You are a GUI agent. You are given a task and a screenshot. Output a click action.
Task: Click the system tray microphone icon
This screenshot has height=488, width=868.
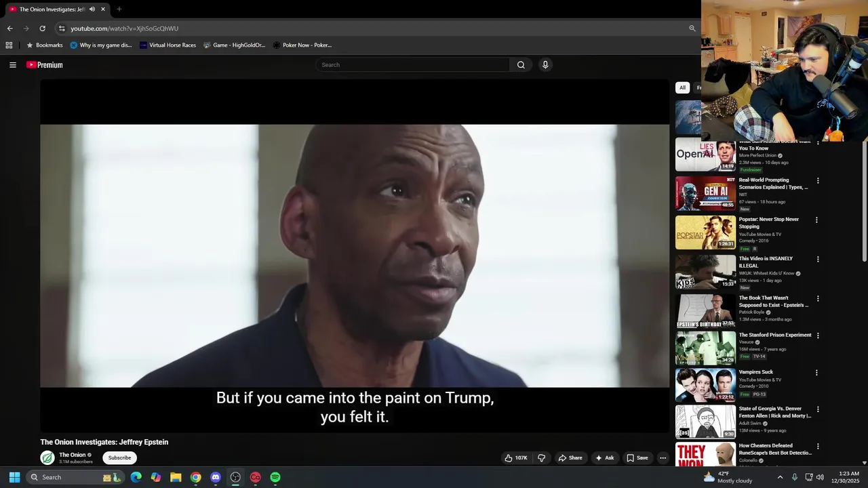pyautogui.click(x=795, y=477)
